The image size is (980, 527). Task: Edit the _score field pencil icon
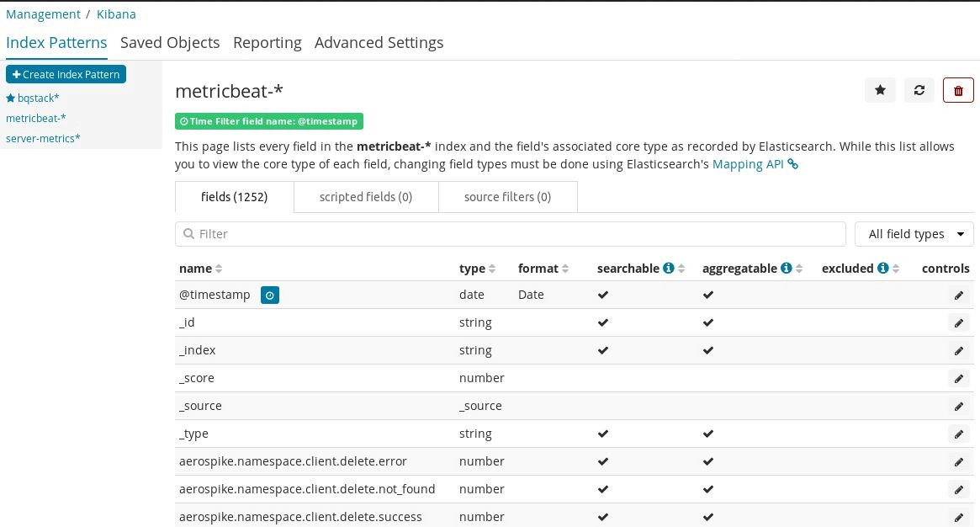pyautogui.click(x=958, y=379)
